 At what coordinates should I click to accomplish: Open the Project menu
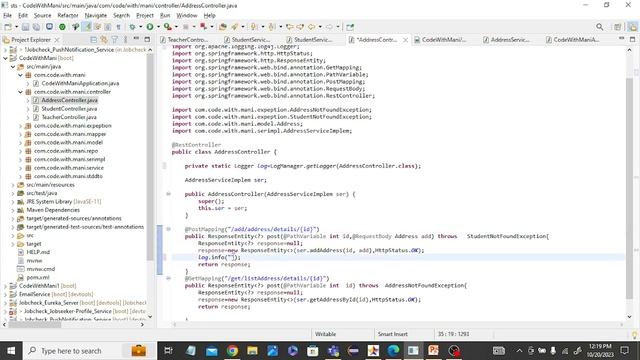click(145, 16)
